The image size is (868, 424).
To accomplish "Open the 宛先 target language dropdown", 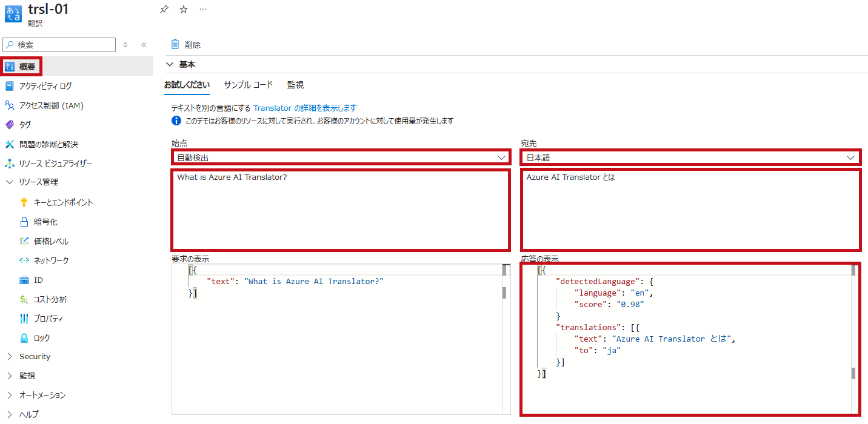I will [x=690, y=157].
